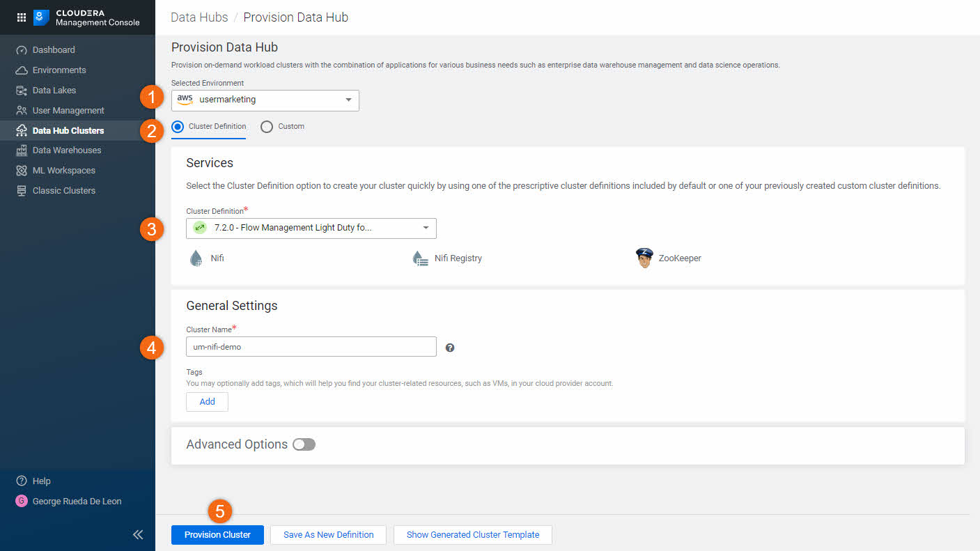This screenshot has height=551, width=980.
Task: Go to Dashboard in sidebar
Action: pos(54,50)
